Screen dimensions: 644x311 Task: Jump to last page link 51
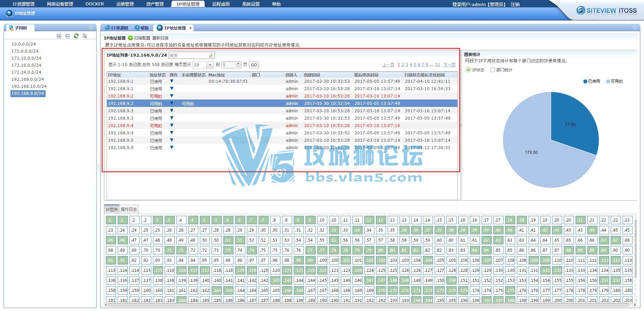pos(438,65)
